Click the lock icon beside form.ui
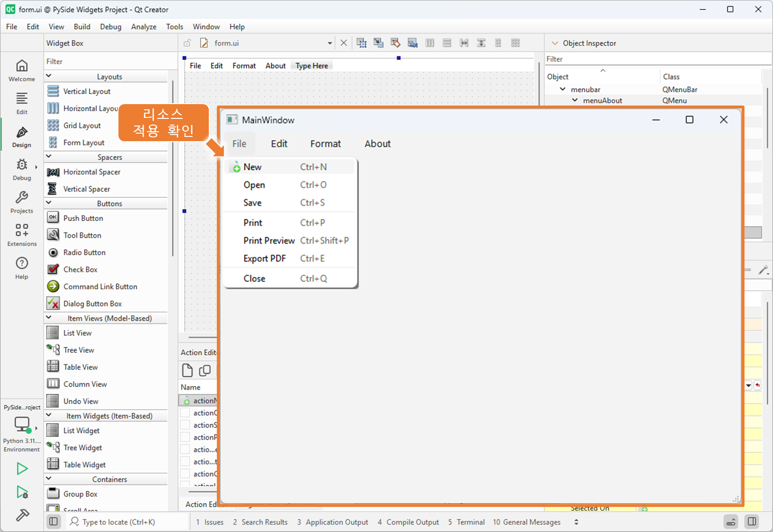 point(187,43)
